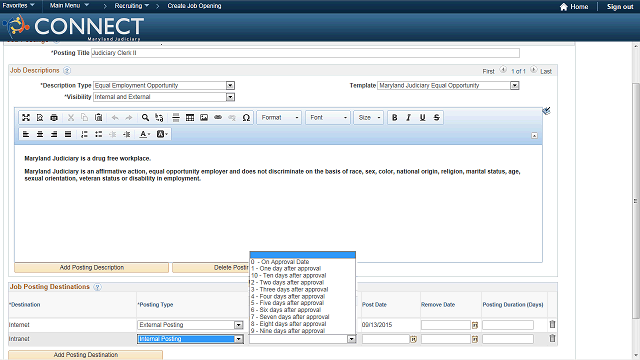
Task: Open the background color picker
Action: tap(162, 134)
